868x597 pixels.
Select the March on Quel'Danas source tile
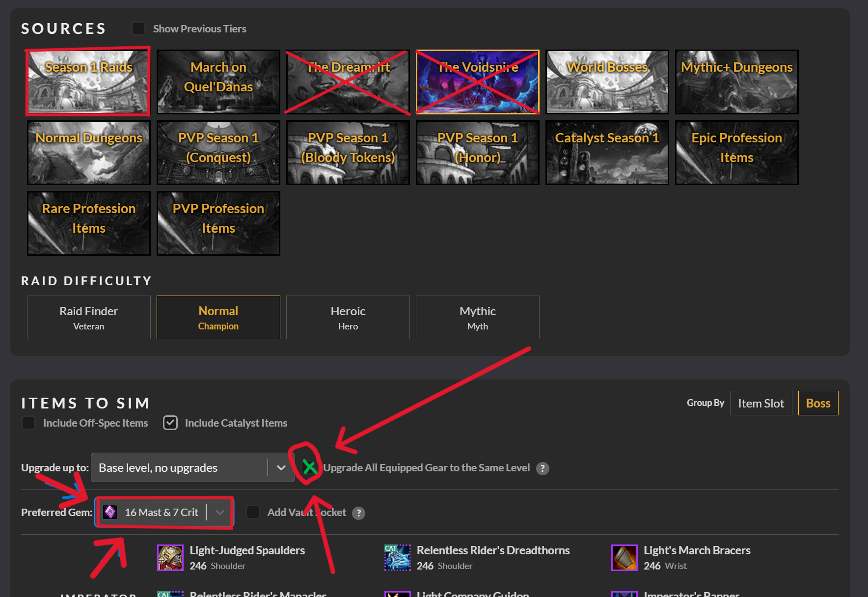tap(218, 82)
